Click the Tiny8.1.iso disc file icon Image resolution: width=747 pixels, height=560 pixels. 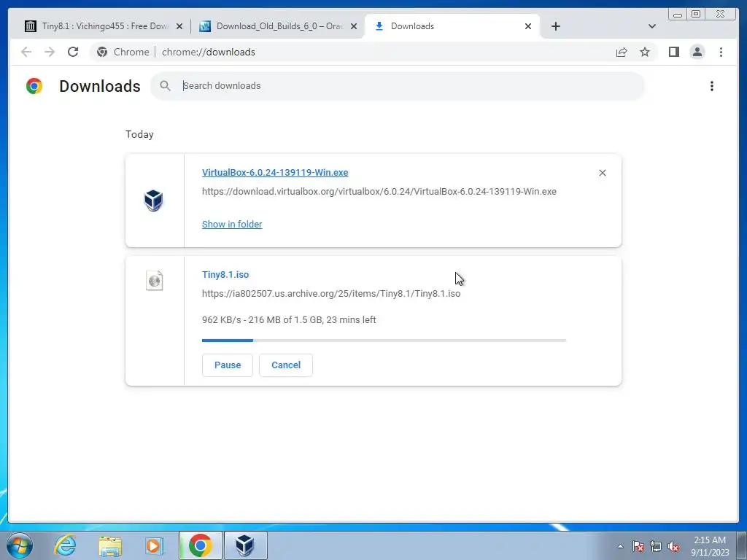(x=155, y=281)
